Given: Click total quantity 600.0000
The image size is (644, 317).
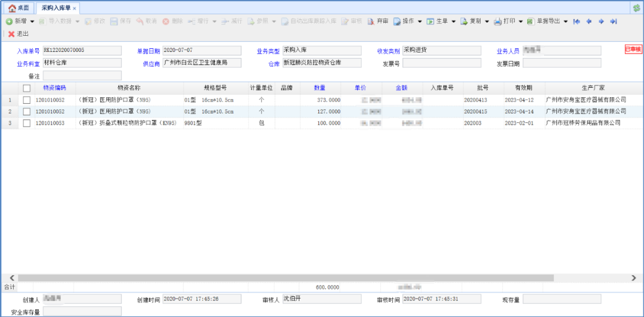Looking at the screenshot, I should click(x=327, y=287).
